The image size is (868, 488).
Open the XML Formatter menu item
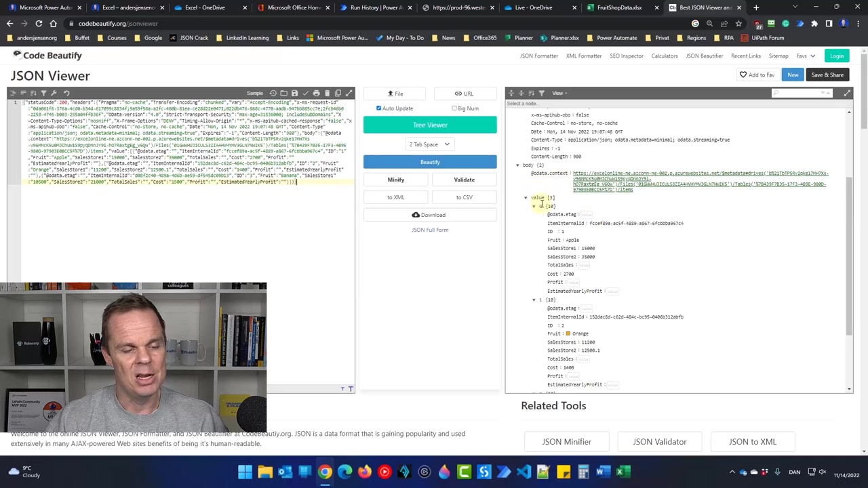pyautogui.click(x=583, y=56)
